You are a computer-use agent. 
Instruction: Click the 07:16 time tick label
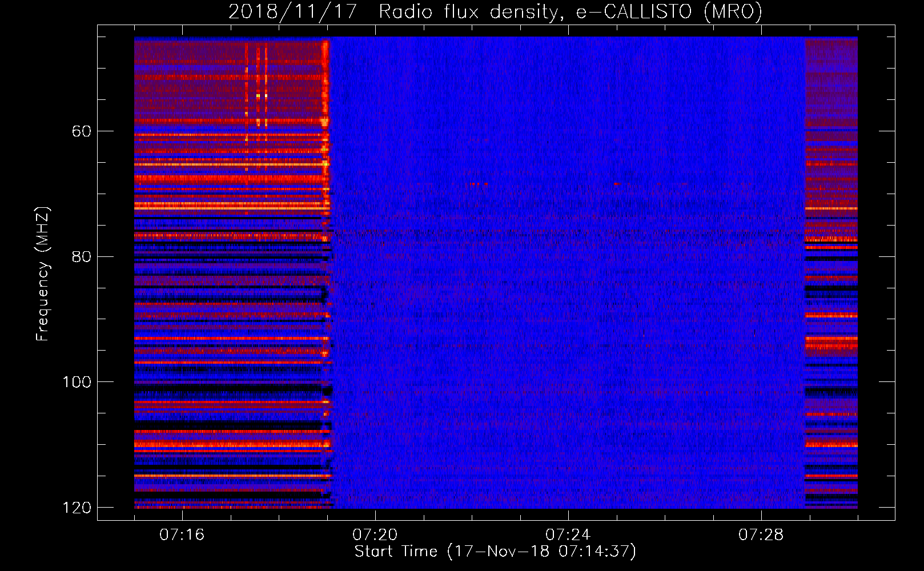tap(182, 535)
